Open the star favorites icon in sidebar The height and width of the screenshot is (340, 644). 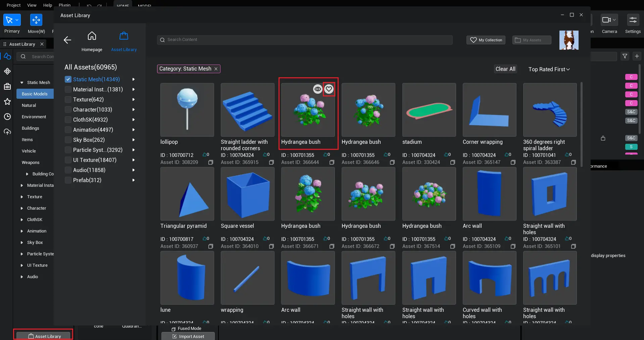7,101
